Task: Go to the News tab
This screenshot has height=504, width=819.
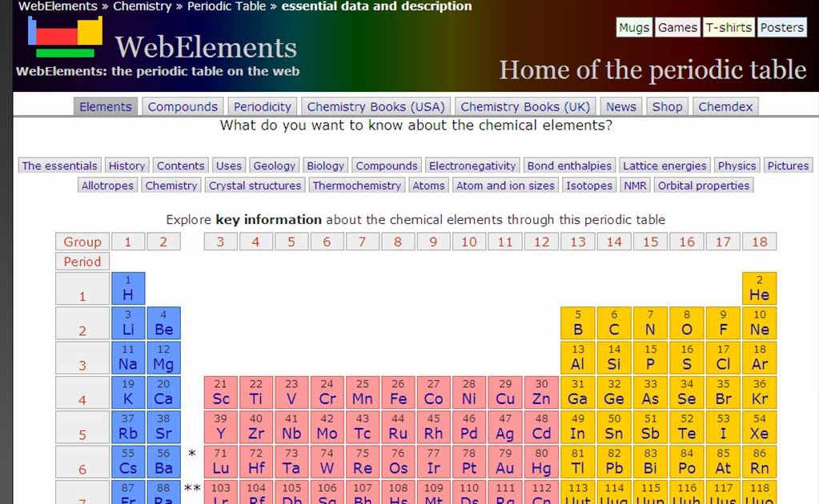Action: pos(621,106)
